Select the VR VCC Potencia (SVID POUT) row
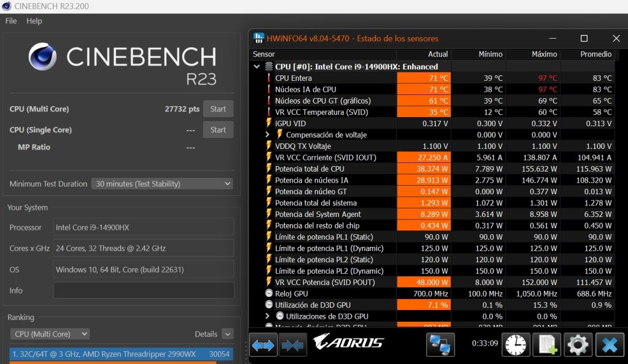Image resolution: width=628 pixels, height=364 pixels. [x=432, y=282]
